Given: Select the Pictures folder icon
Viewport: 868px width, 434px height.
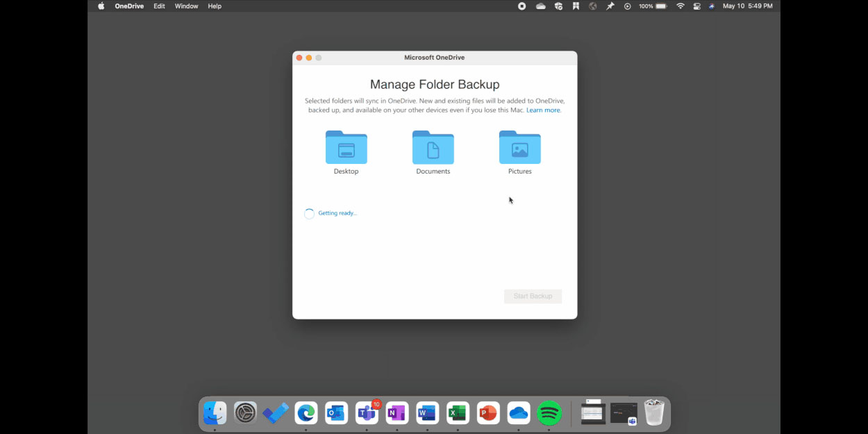Looking at the screenshot, I should pyautogui.click(x=519, y=148).
